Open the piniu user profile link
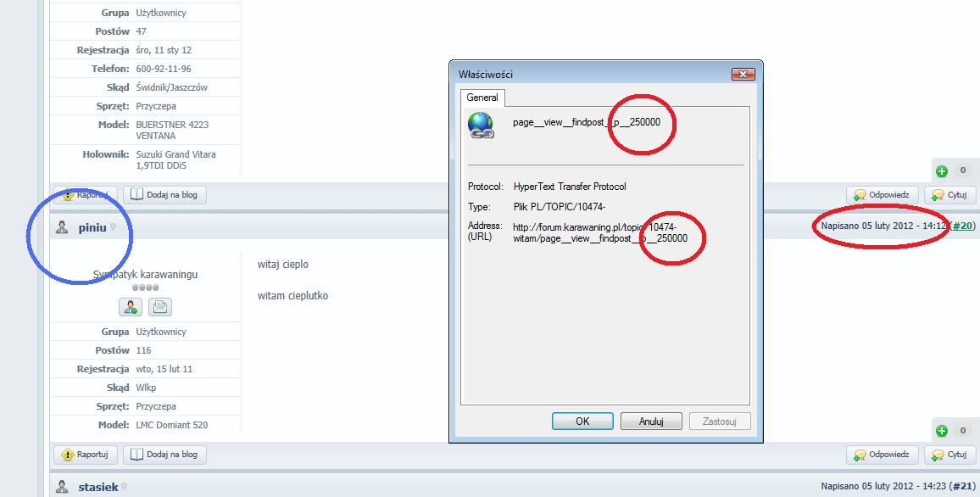Screen dimensions: 980x497 [92, 227]
